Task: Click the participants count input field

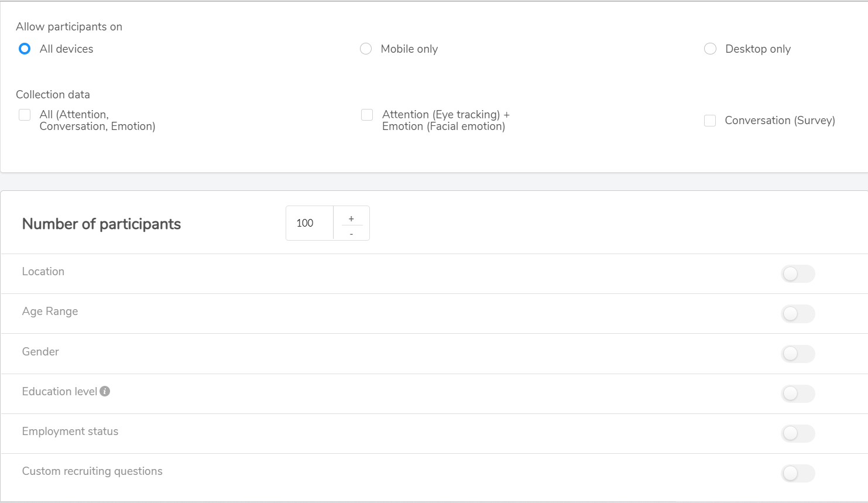Action: pos(308,223)
